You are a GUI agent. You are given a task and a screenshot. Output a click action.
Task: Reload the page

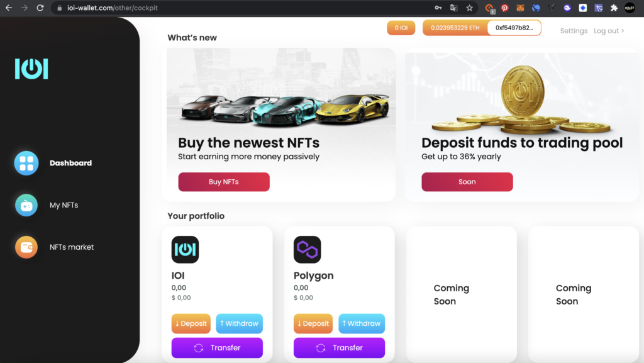pyautogui.click(x=40, y=8)
